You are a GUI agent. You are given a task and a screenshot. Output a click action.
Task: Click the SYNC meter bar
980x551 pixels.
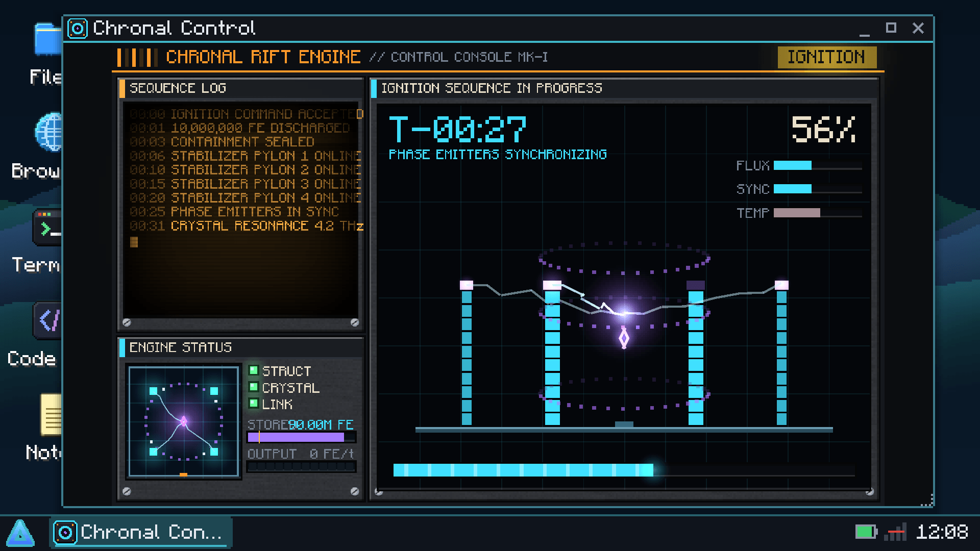pos(818,189)
